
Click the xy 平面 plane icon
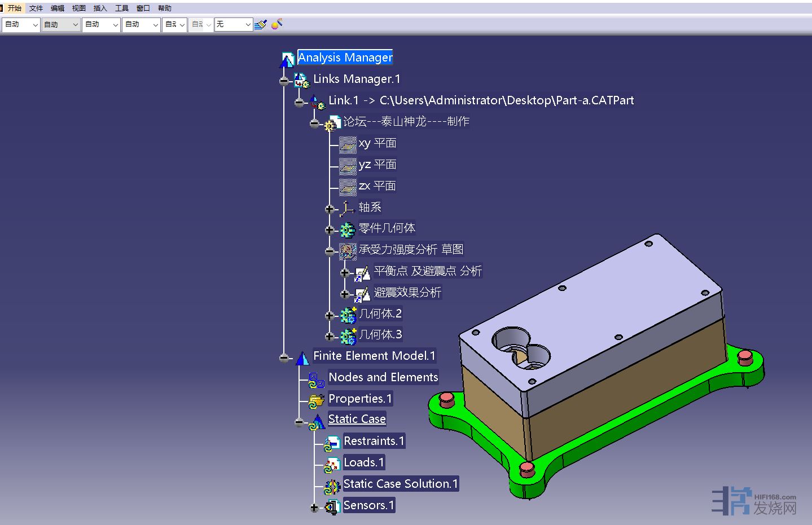(x=347, y=145)
